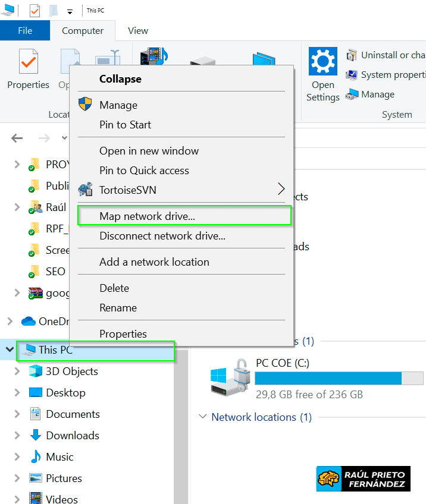426x504 pixels.
Task: Click the Manage icon in System group
Action: (352, 94)
